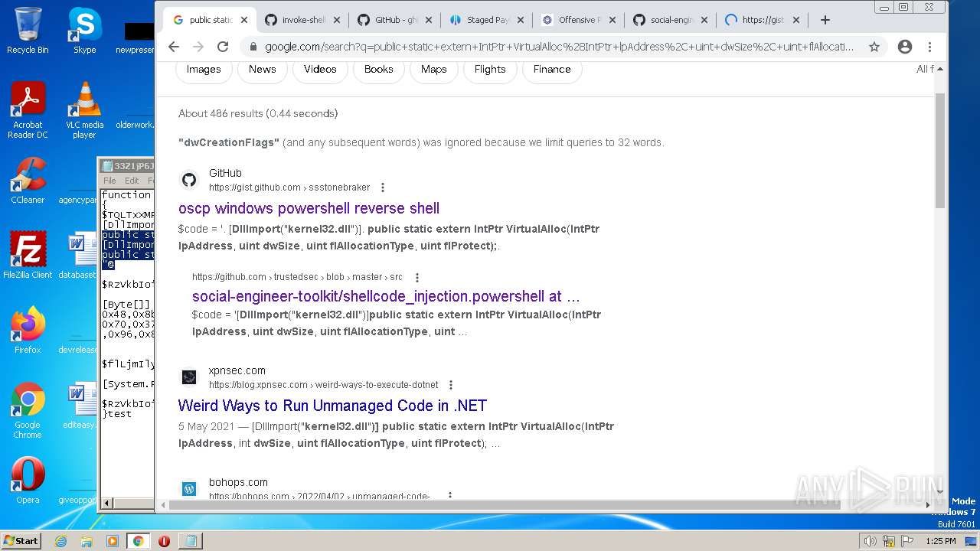Open 'Weird Ways to Run Unmanaged Code' result
This screenshot has height=551, width=980.
click(x=332, y=406)
